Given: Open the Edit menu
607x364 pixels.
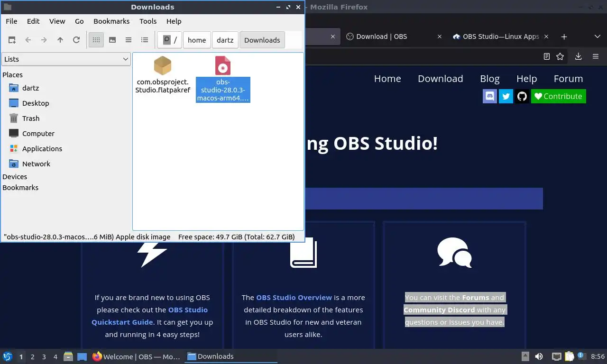Looking at the screenshot, I should coord(33,21).
